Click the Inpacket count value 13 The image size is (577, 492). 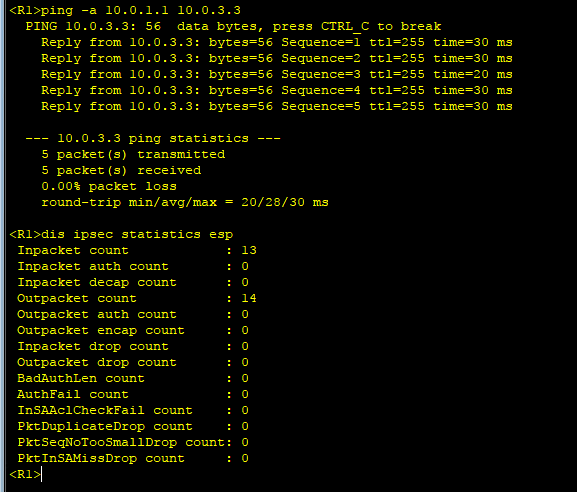coord(249,250)
